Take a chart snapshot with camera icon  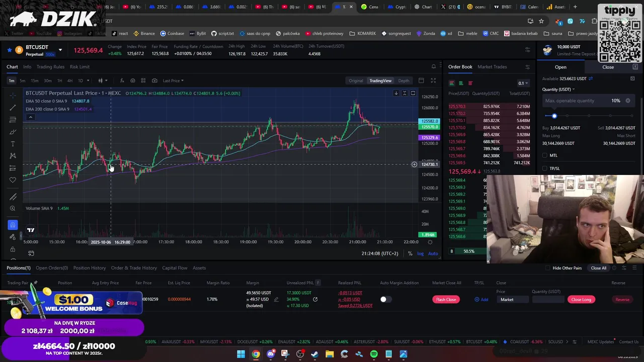154,80
